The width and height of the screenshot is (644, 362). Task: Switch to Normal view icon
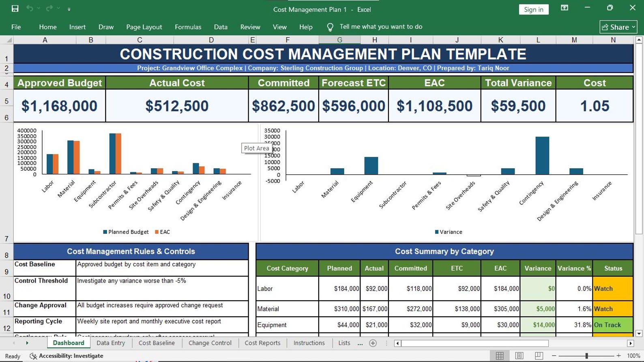tap(500, 356)
